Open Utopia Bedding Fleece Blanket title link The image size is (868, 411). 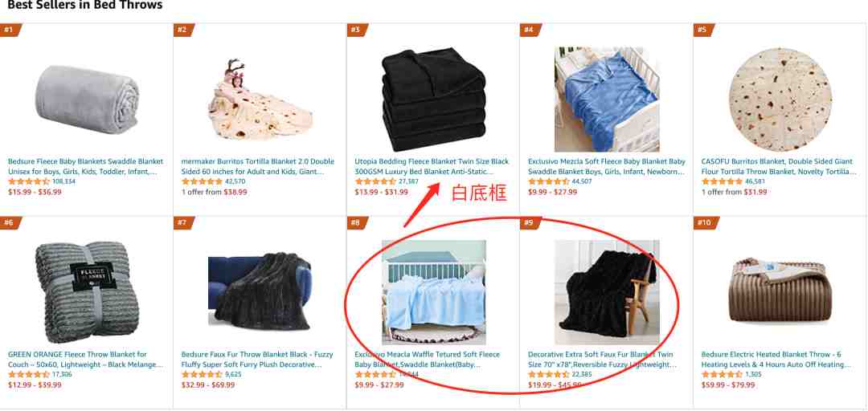click(432, 166)
